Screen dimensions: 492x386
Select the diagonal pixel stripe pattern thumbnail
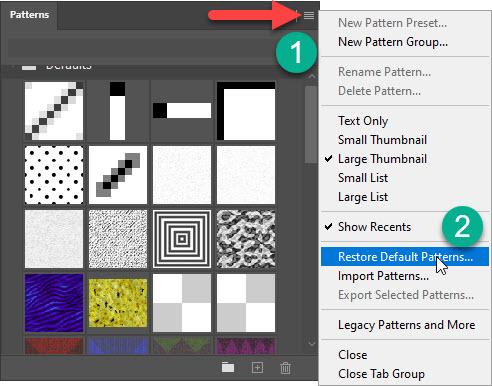click(54, 111)
